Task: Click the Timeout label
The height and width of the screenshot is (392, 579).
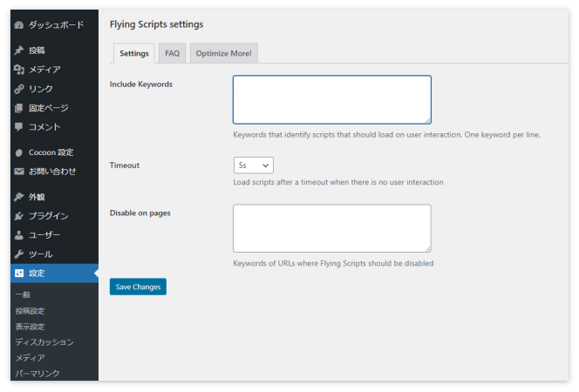Action: 125,166
